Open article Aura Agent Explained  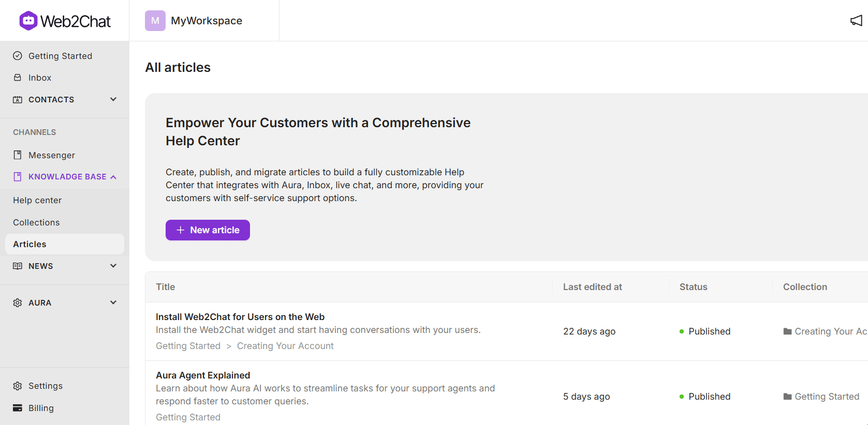tap(203, 375)
